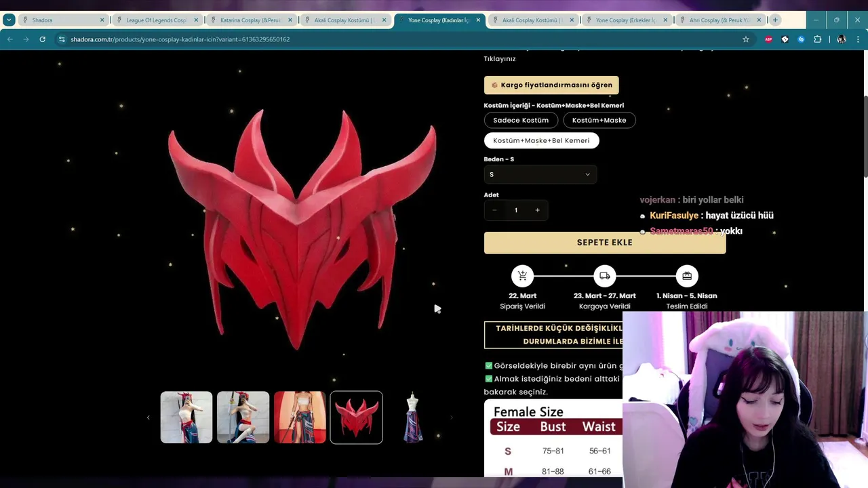Viewport: 868px width, 488px height.
Task: Click the Tıklayınız link text
Action: (x=500, y=59)
